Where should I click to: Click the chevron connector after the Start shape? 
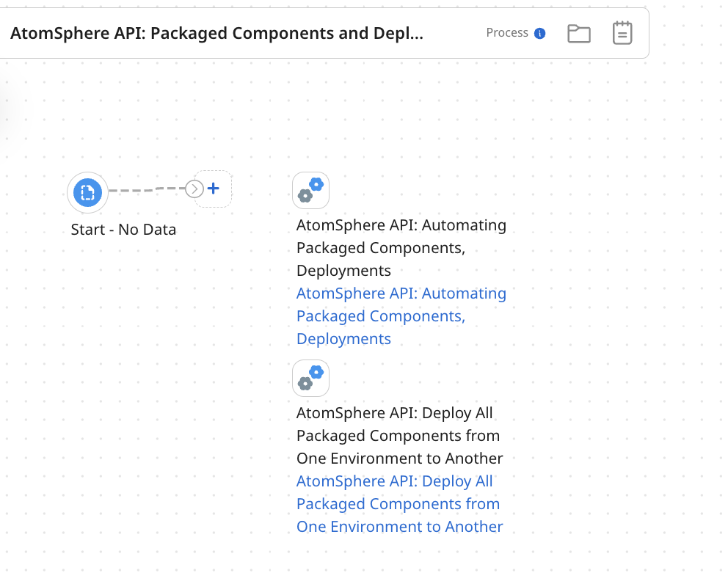[x=193, y=189]
